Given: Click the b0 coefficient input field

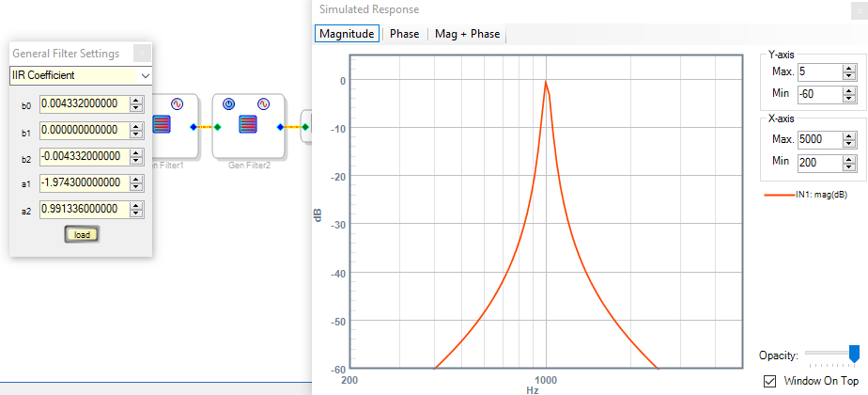Looking at the screenshot, I should pyautogui.click(x=85, y=103).
